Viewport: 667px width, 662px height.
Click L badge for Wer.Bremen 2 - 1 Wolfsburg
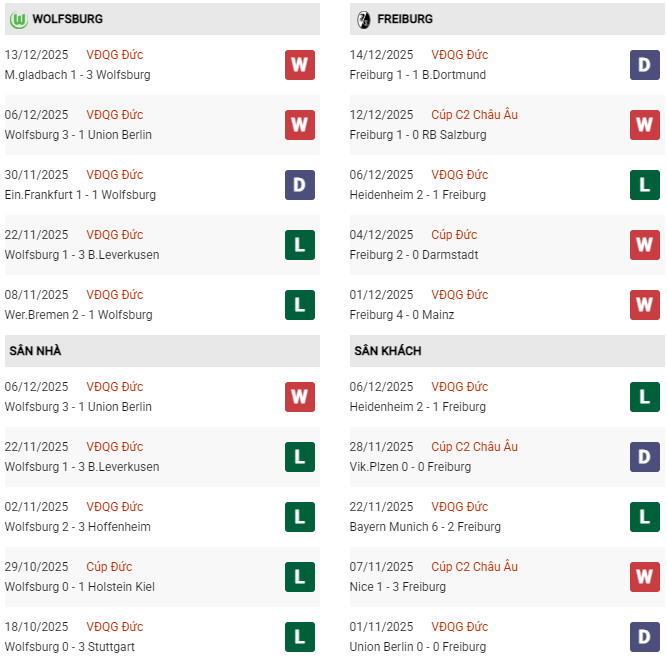[x=299, y=305]
